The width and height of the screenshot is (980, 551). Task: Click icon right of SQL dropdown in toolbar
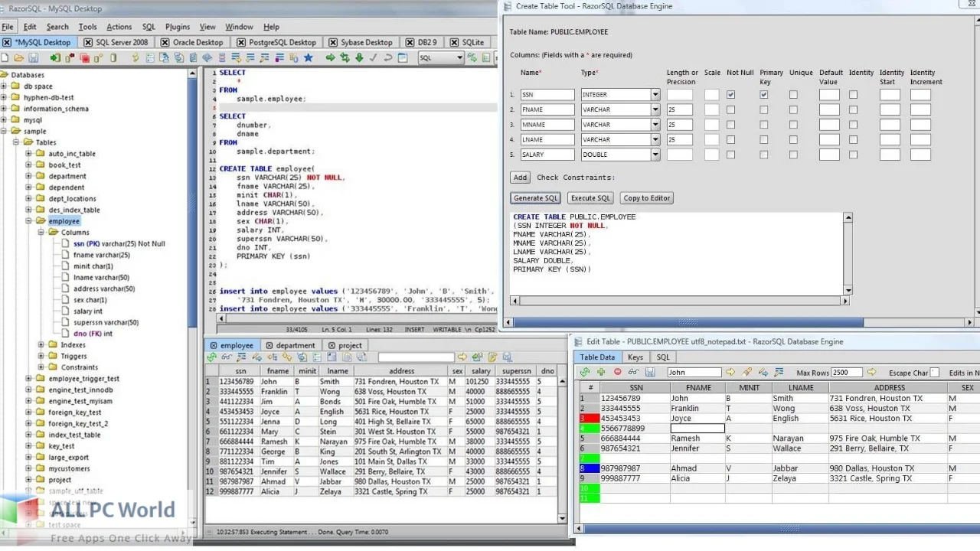click(472, 57)
